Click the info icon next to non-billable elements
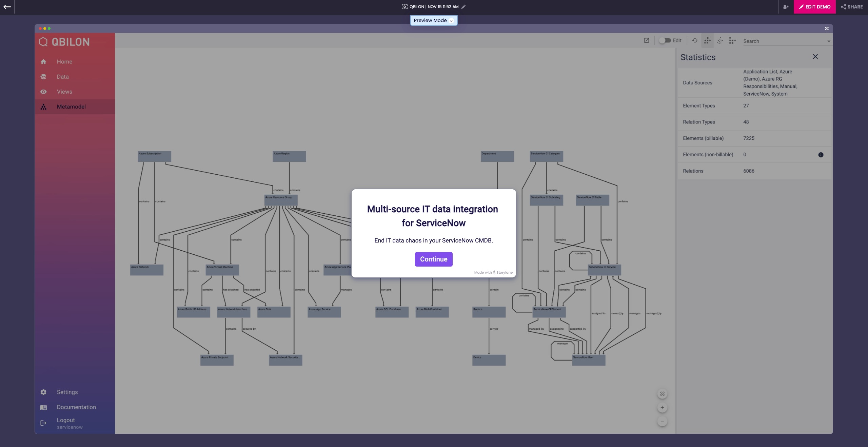The height and width of the screenshot is (447, 868). click(x=821, y=155)
